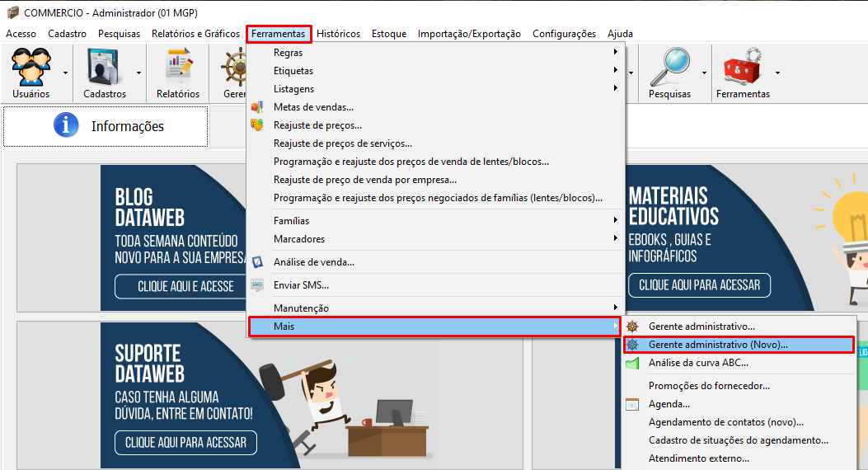Expand the Usuários dropdown arrow
868x470 pixels.
65,73
